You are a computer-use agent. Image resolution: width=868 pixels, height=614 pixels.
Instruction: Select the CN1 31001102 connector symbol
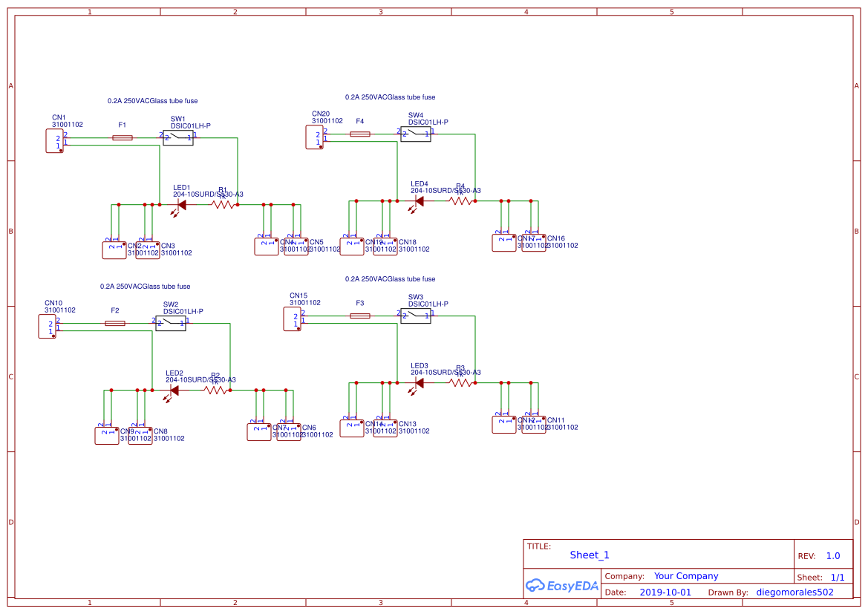[56, 141]
